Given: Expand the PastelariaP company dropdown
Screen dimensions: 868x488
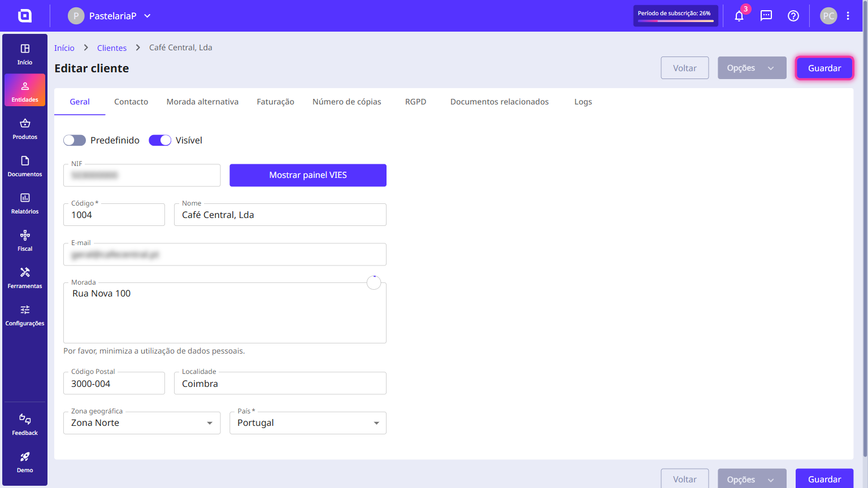Looking at the screenshot, I should [x=110, y=16].
